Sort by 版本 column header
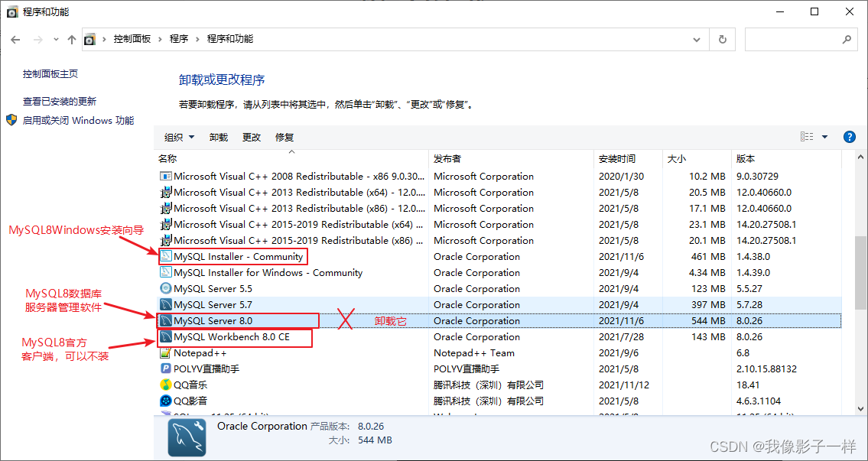The height and width of the screenshot is (461, 868). coord(786,159)
